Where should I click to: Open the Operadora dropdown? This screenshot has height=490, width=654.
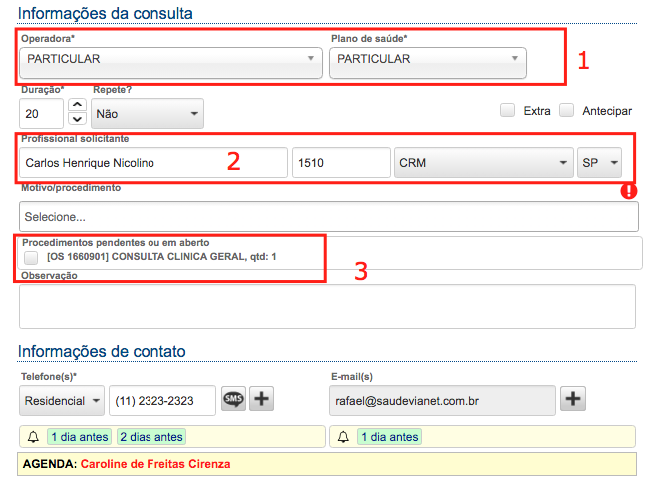click(171, 63)
